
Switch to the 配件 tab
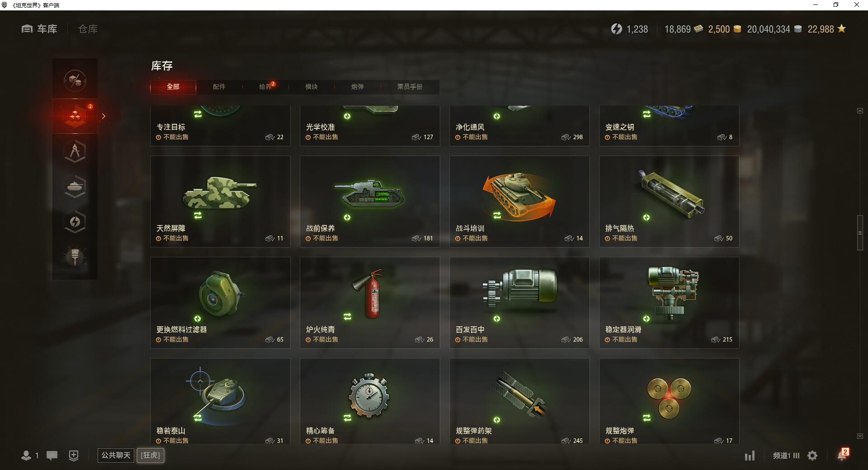[x=219, y=87]
